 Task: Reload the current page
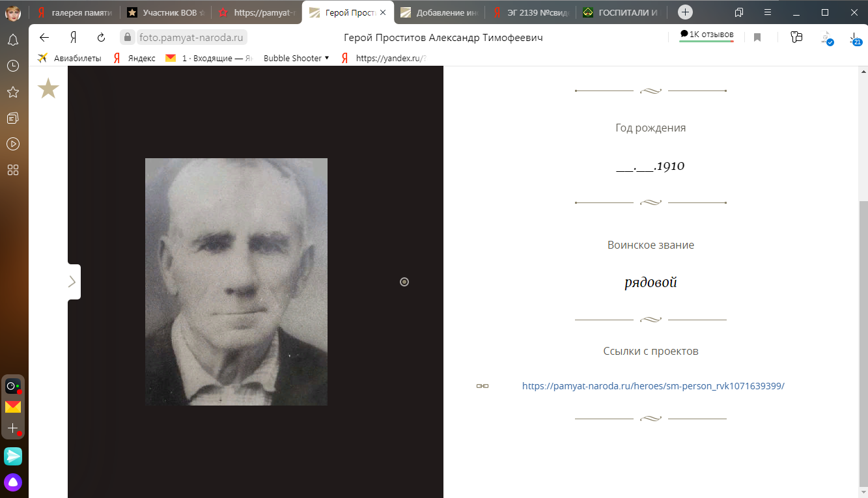(101, 38)
